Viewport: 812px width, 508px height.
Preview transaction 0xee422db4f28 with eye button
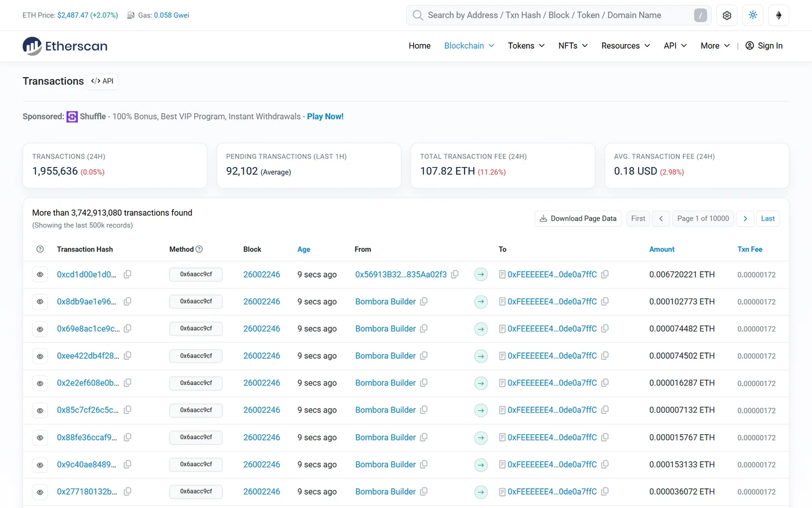coord(40,356)
